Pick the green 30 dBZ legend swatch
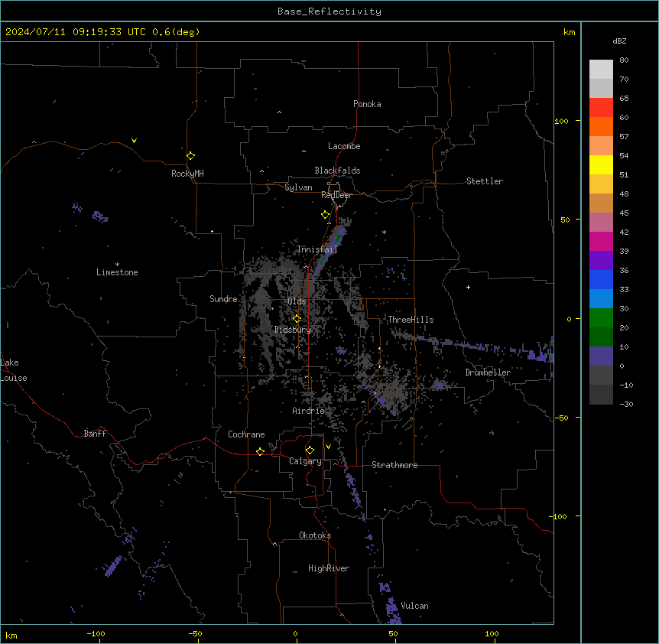The height and width of the screenshot is (644, 659). coord(601,318)
